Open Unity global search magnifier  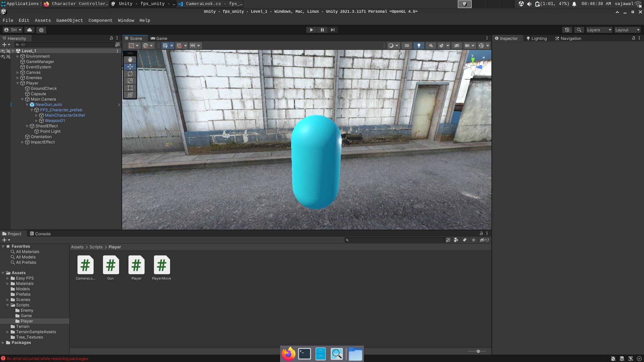pos(579,30)
